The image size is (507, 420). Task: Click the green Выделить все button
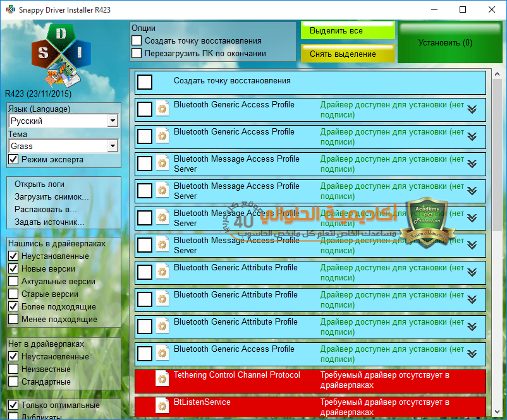point(348,31)
